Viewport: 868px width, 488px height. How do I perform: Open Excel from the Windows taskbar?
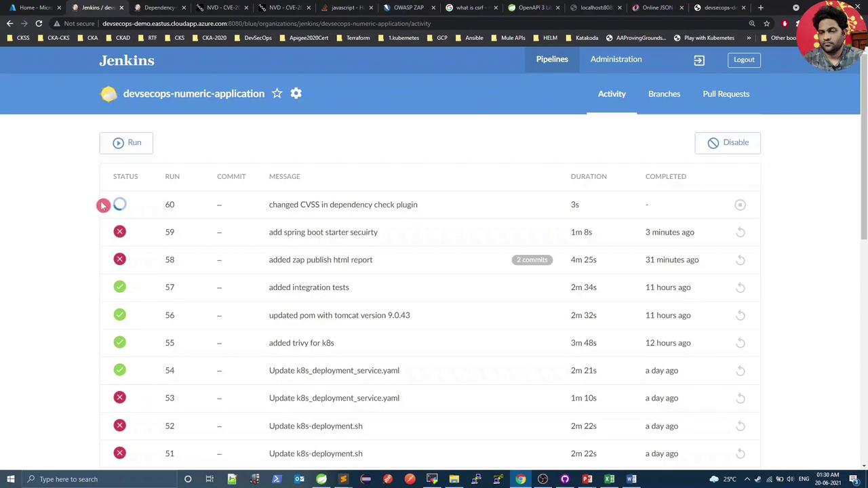click(x=609, y=479)
